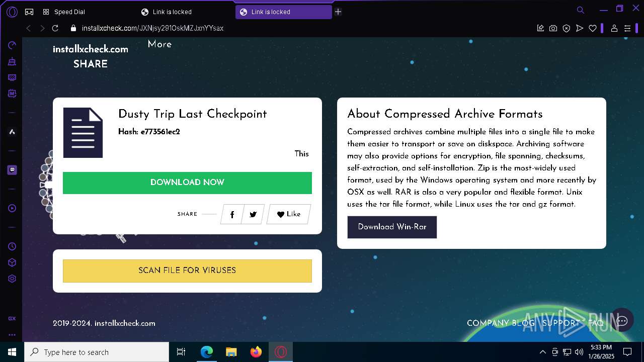Click Opera GX taskbar icon
The image size is (644, 362).
281,352
